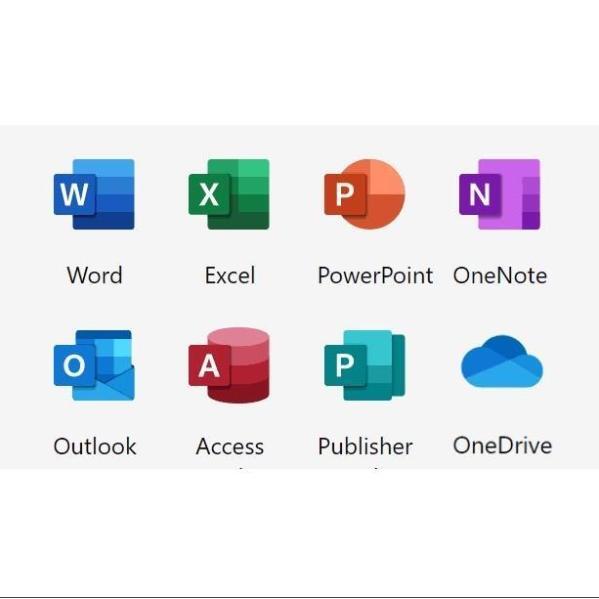The width and height of the screenshot is (599, 599).
Task: Select the purple OneNote icon
Action: point(499,194)
